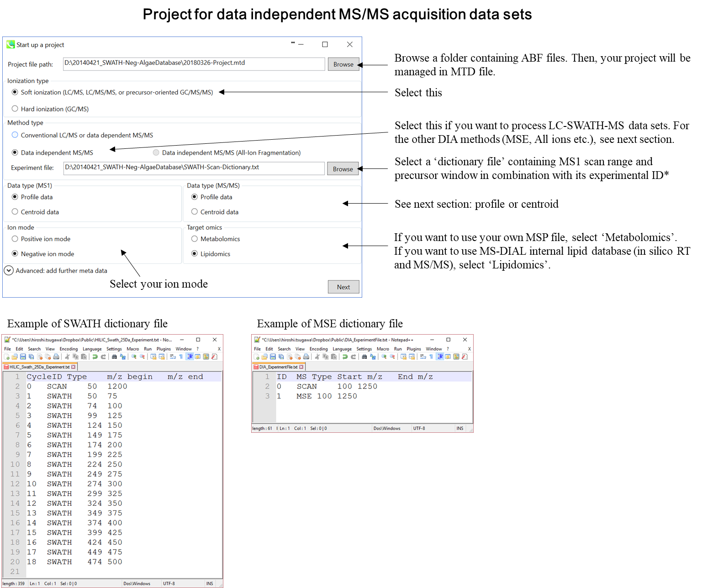Click Cut scissors icon in HILIC_Swath Notepad++ toolbar

(x=67, y=357)
